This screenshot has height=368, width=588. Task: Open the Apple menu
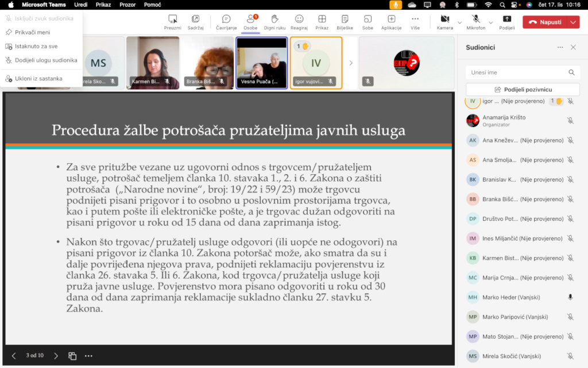coord(11,5)
